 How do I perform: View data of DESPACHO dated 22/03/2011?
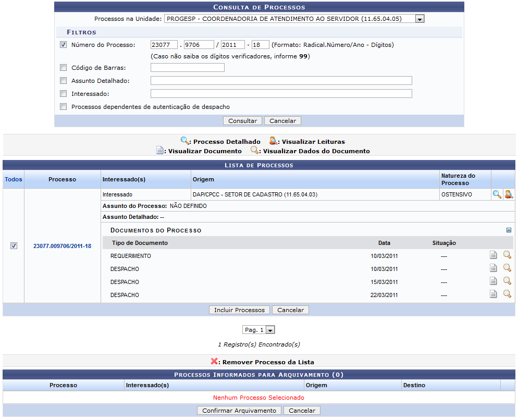click(x=507, y=294)
